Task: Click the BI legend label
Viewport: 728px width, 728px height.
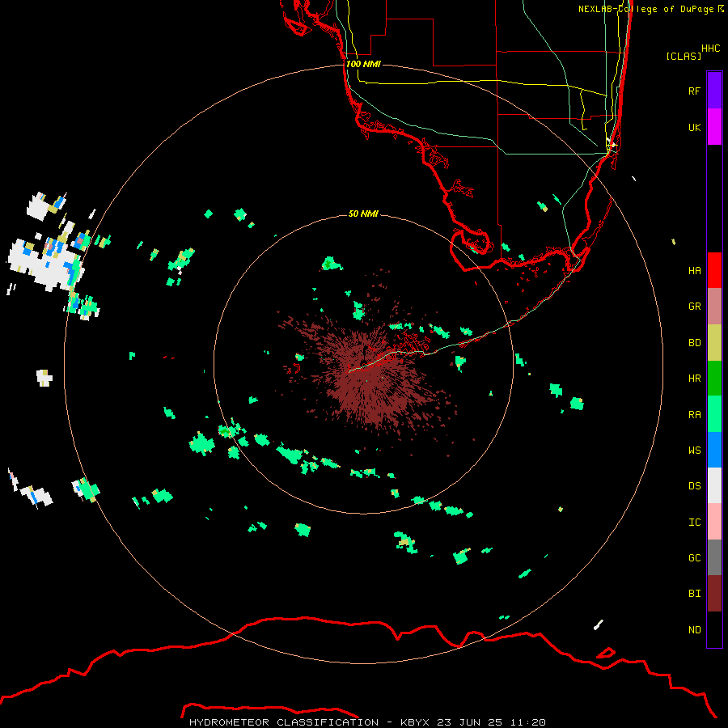Action: [x=694, y=594]
